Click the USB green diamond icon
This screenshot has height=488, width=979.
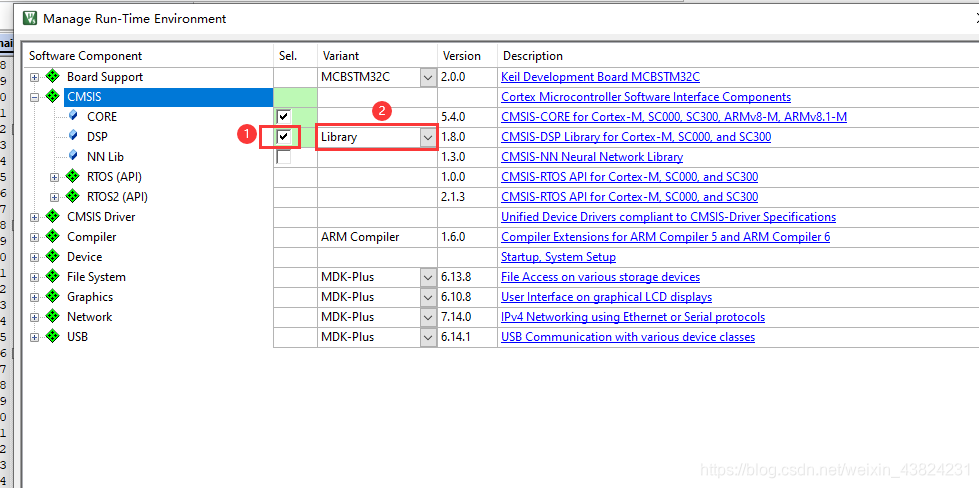click(x=52, y=336)
